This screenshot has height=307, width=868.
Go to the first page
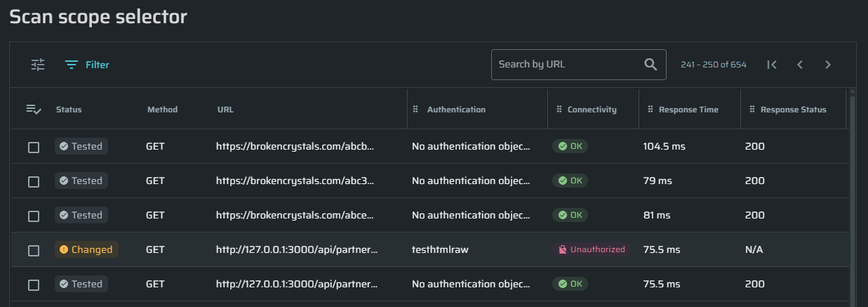point(772,65)
